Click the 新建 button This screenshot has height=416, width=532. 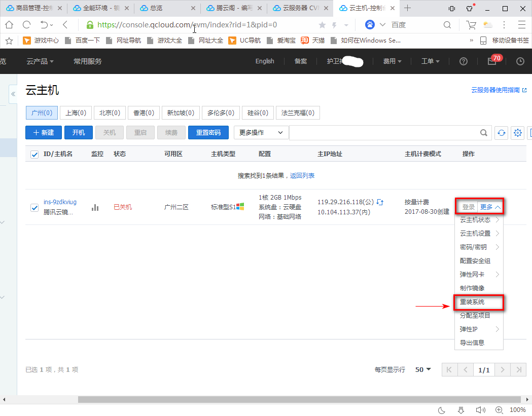[x=44, y=133]
